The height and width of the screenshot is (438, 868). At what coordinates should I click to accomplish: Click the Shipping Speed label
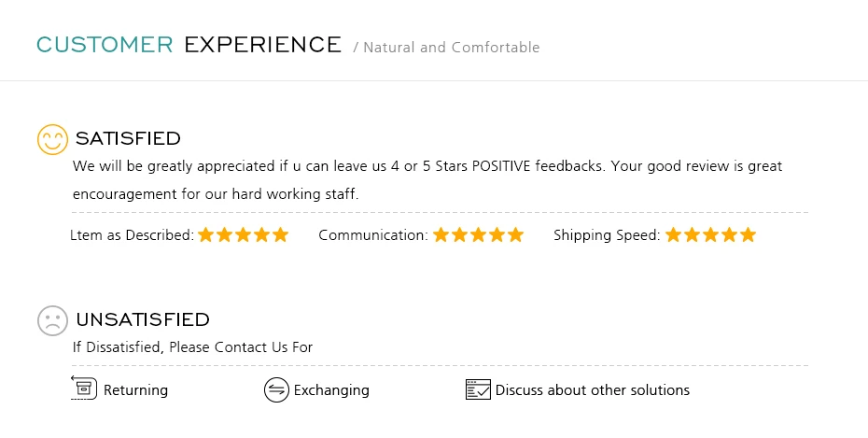tap(608, 235)
